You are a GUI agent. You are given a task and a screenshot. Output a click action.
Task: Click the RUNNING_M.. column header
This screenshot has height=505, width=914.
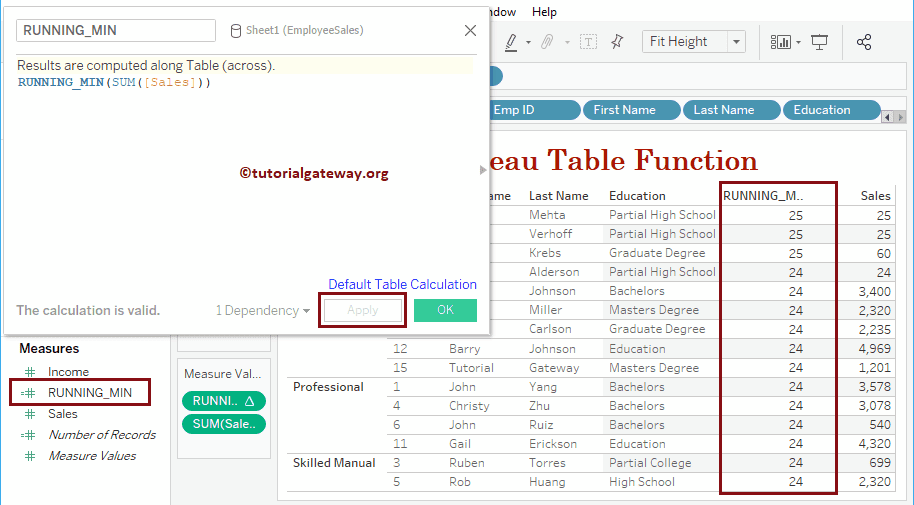coord(763,196)
